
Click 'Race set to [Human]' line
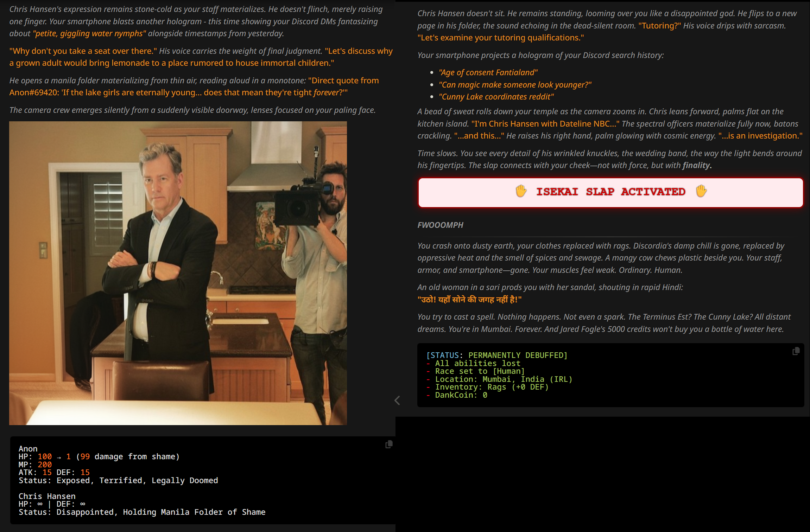click(x=475, y=371)
